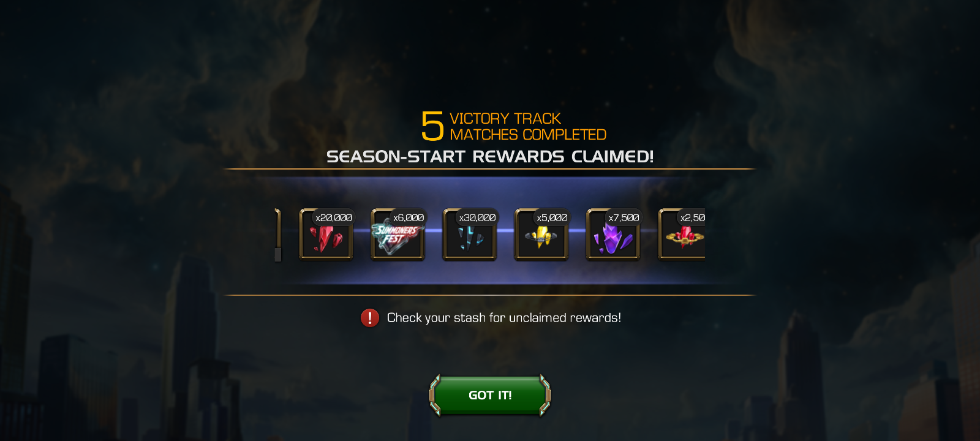The image size is (980, 441).
Task: Tap the large yellow number 5
Action: coord(432,126)
